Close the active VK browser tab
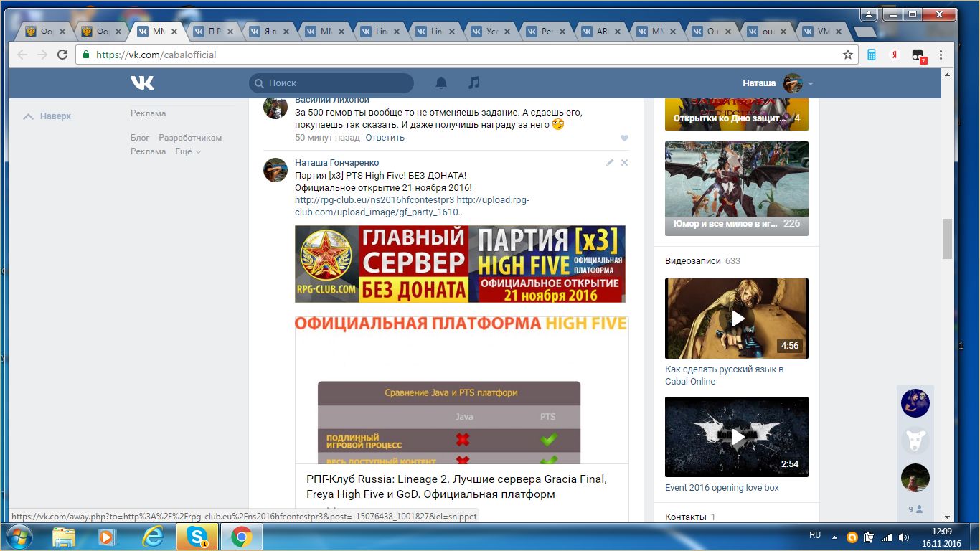This screenshot has height=551, width=980. [x=174, y=32]
